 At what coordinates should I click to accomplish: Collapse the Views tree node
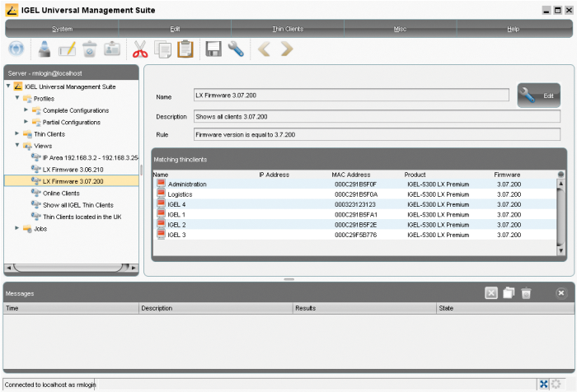[16, 146]
